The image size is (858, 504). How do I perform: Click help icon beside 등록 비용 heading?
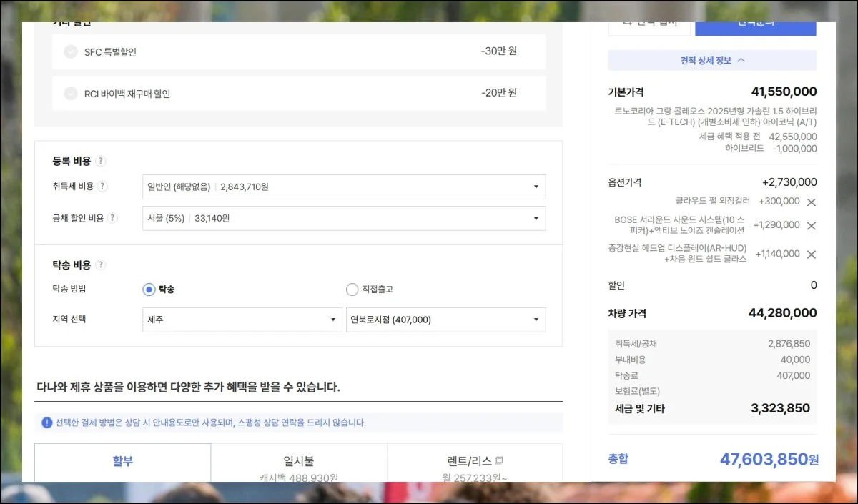point(101,161)
